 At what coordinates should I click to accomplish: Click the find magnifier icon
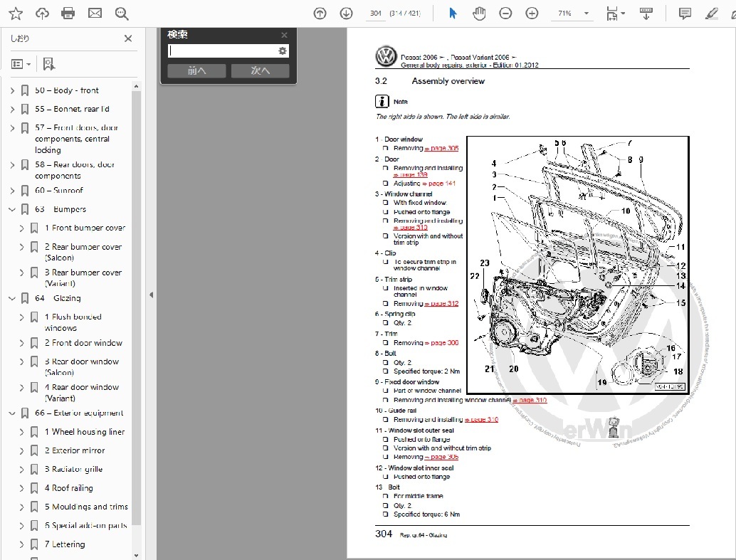click(122, 14)
